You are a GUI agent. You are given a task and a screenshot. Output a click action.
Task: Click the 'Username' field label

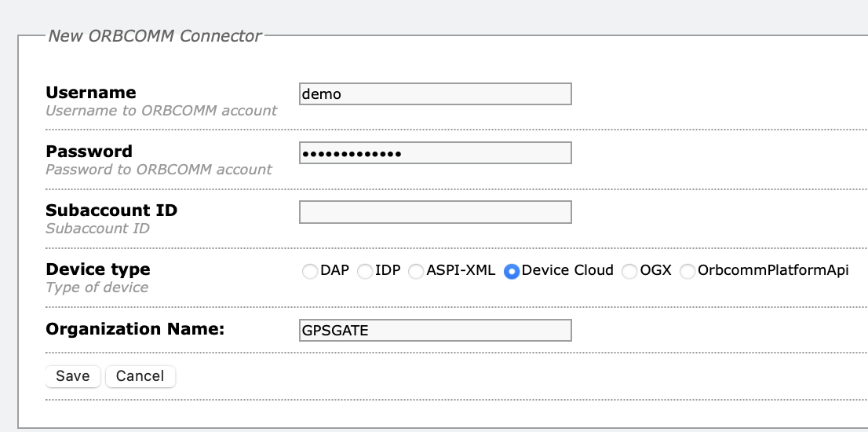91,92
